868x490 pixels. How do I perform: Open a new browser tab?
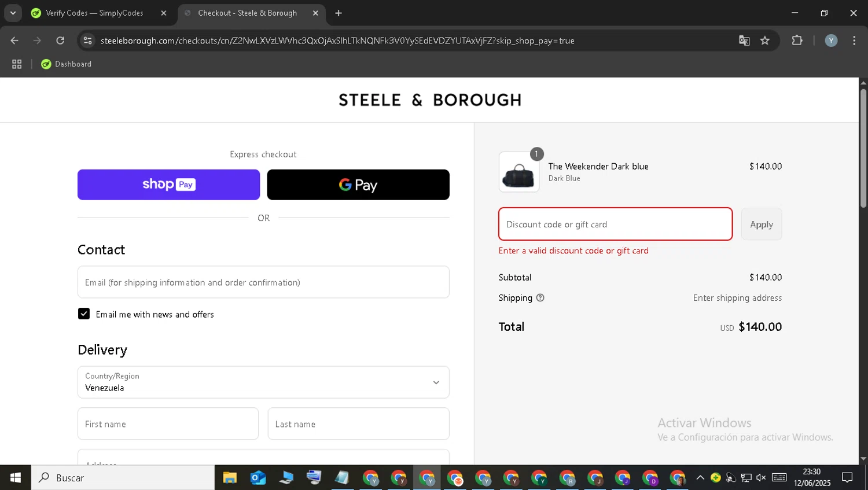pos(339,13)
